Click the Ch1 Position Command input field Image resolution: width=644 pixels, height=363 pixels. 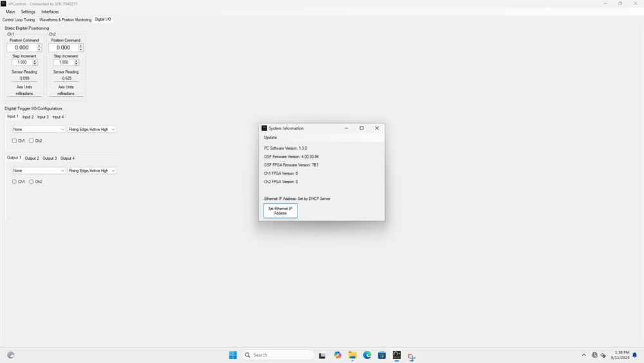tap(22, 48)
